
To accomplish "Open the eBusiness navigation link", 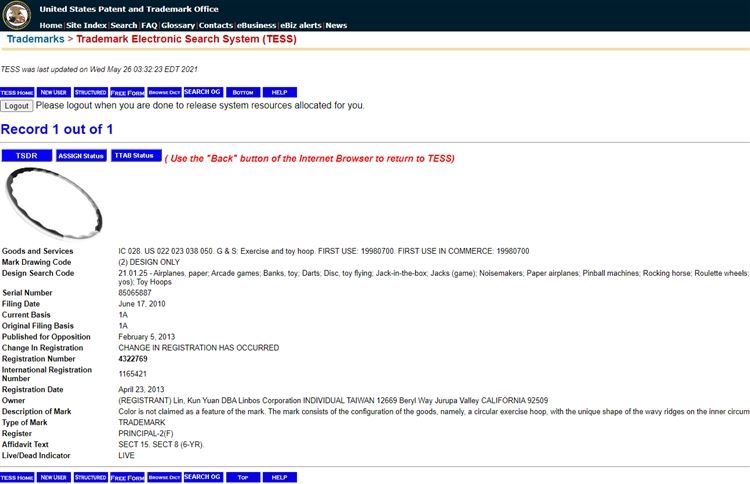I will [256, 25].
